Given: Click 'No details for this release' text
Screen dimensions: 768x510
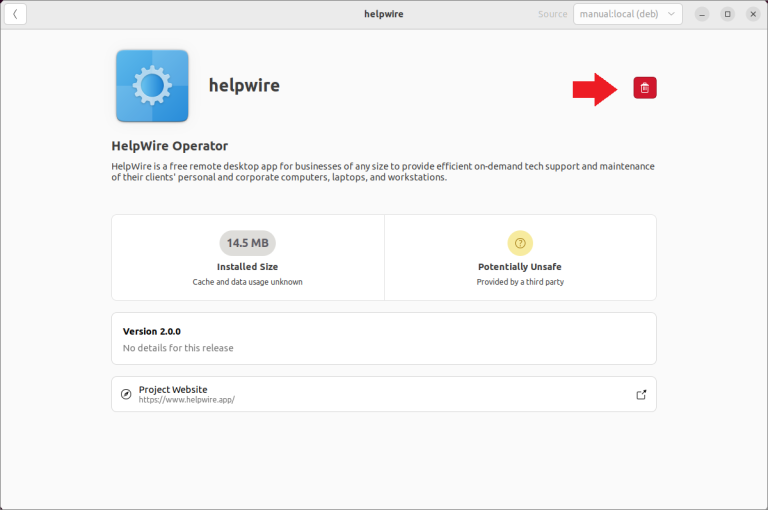Looking at the screenshot, I should (178, 348).
